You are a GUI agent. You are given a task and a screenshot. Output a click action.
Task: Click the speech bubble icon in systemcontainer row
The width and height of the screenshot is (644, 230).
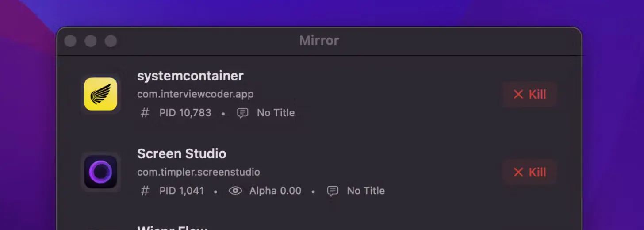242,113
